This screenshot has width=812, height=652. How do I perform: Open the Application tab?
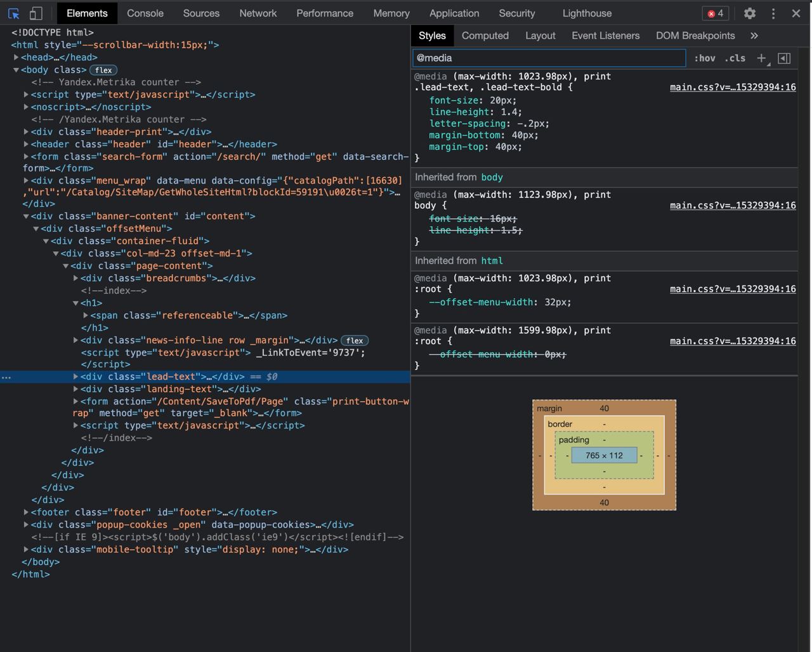454,13
